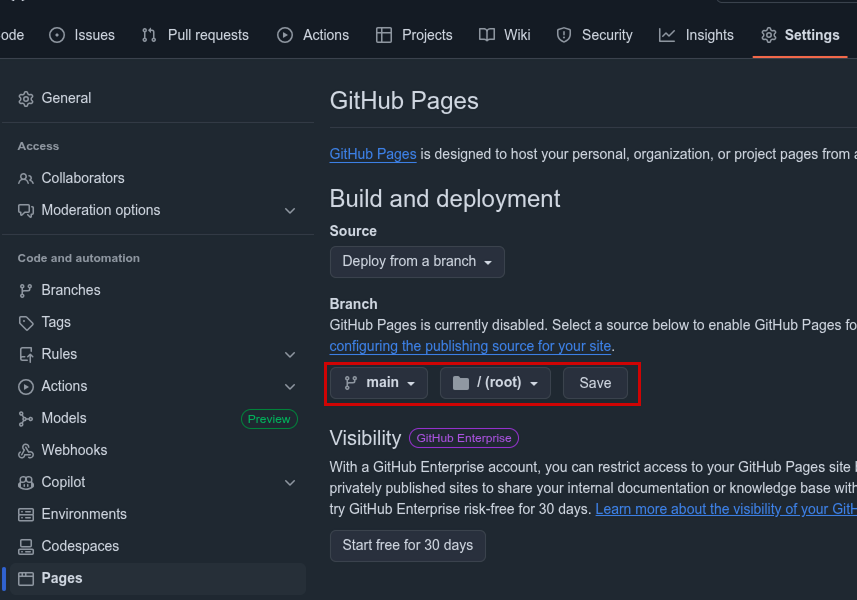
Task: Click the Insights graph icon
Action: pos(667,36)
